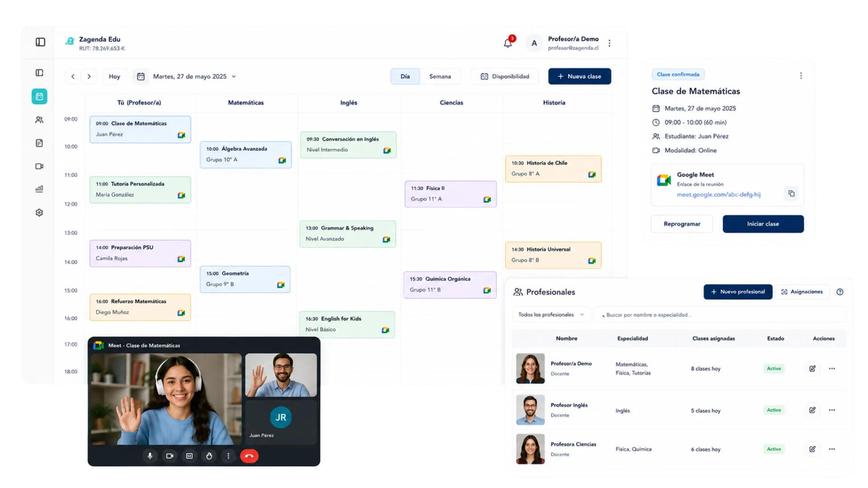Open more options for Profesora Ciencias
The image size is (868, 488).
click(x=832, y=449)
